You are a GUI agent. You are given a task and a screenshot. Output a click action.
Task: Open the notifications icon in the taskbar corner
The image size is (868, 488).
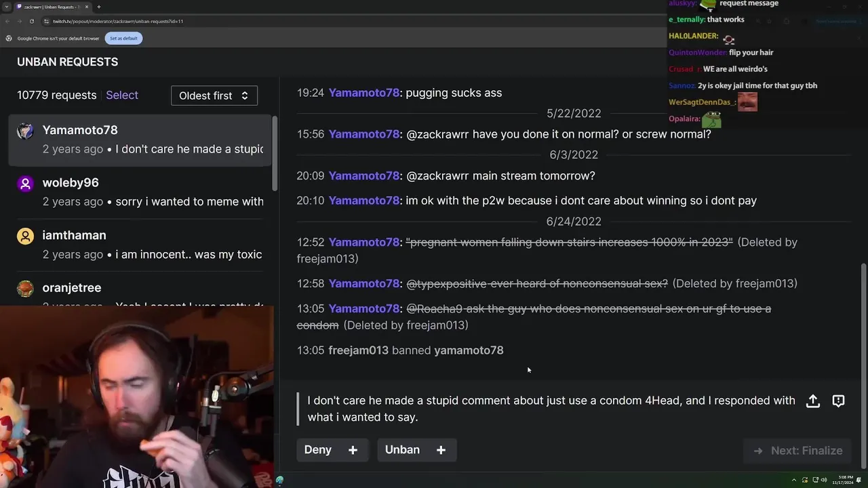click(x=859, y=480)
